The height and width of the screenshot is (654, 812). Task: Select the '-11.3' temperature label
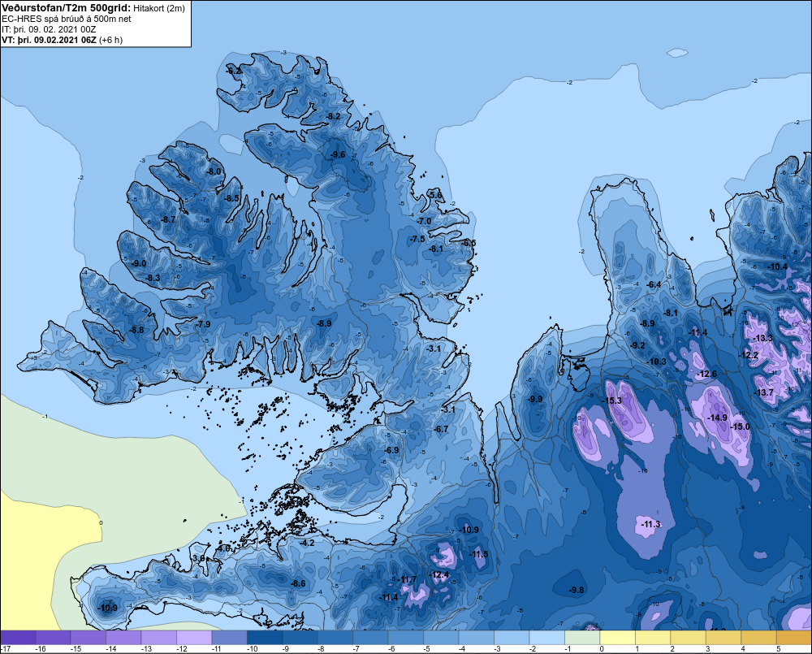point(651,524)
